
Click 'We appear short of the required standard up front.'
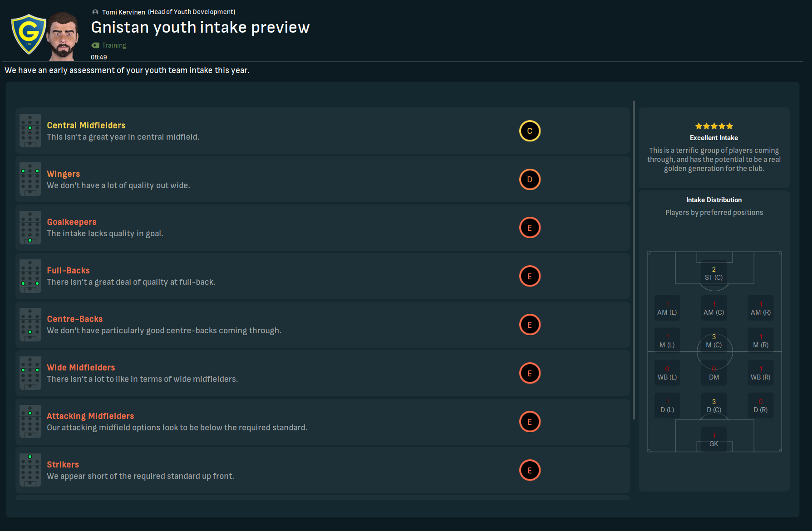click(141, 476)
